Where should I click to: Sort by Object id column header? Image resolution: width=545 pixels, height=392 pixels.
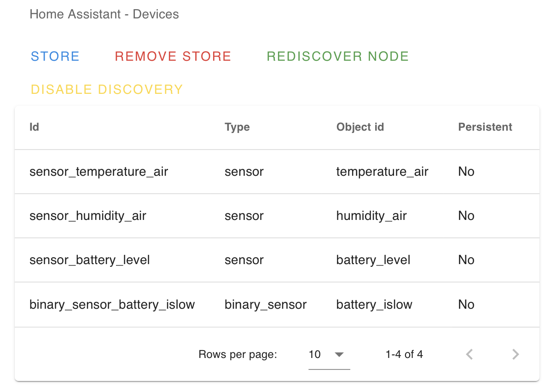click(x=360, y=127)
